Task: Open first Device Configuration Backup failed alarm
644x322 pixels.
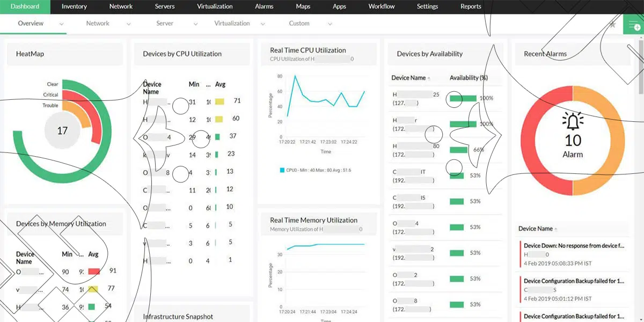Action: pyautogui.click(x=574, y=281)
